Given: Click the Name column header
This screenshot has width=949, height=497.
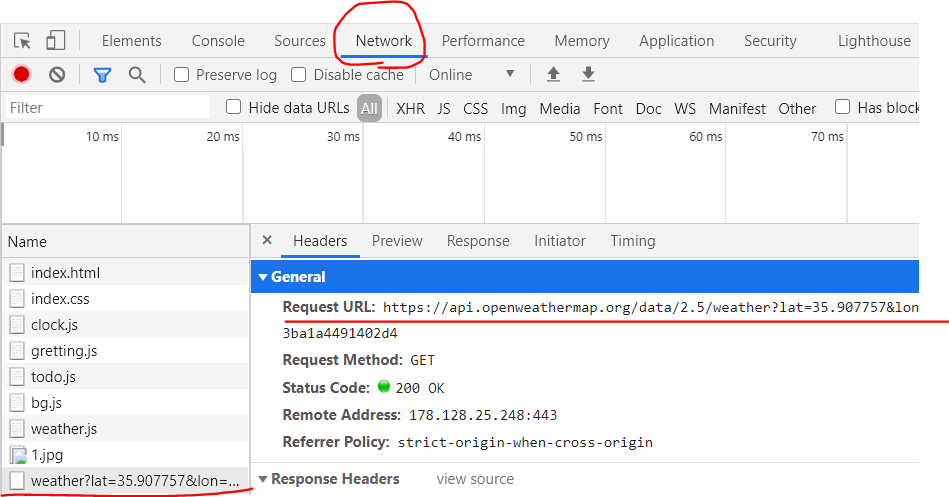Looking at the screenshot, I should pyautogui.click(x=126, y=242).
